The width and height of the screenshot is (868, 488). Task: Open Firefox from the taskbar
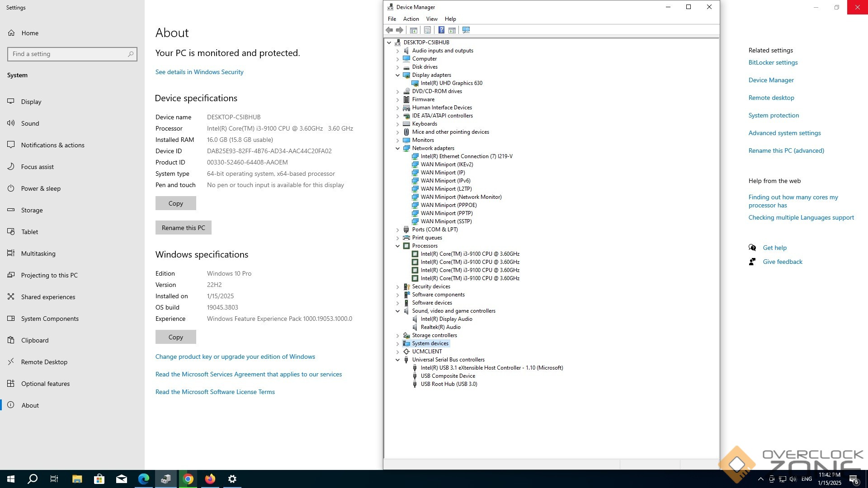(x=210, y=479)
